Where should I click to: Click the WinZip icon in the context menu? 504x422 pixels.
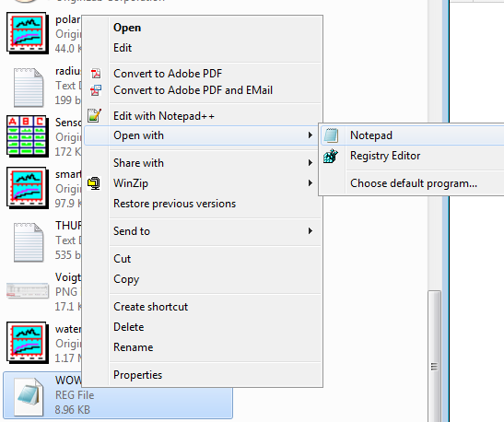click(94, 183)
